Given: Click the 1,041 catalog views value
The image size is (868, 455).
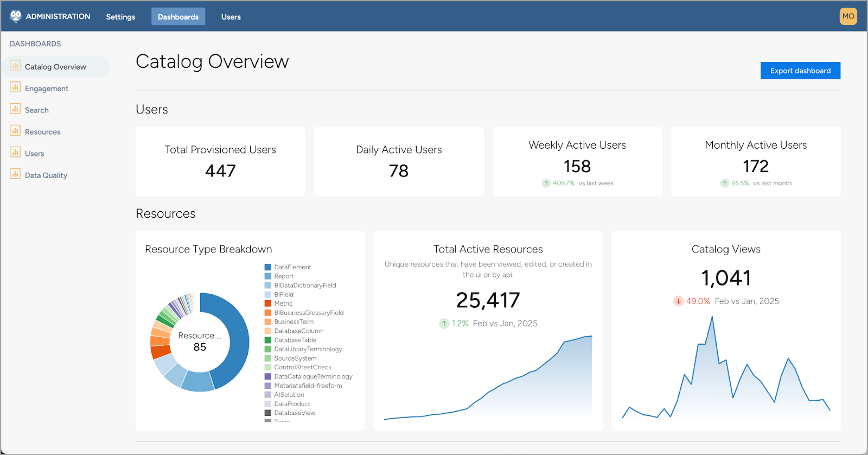Looking at the screenshot, I should (x=726, y=278).
